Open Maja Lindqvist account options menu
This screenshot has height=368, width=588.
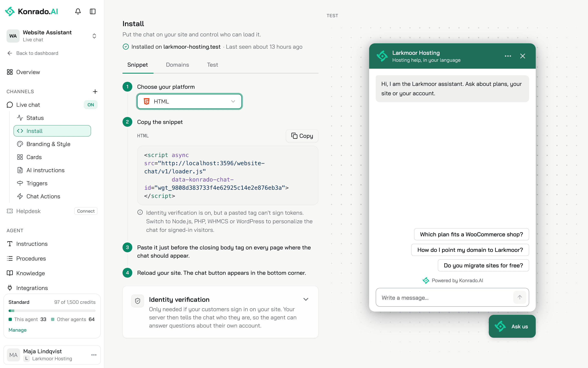click(x=94, y=355)
